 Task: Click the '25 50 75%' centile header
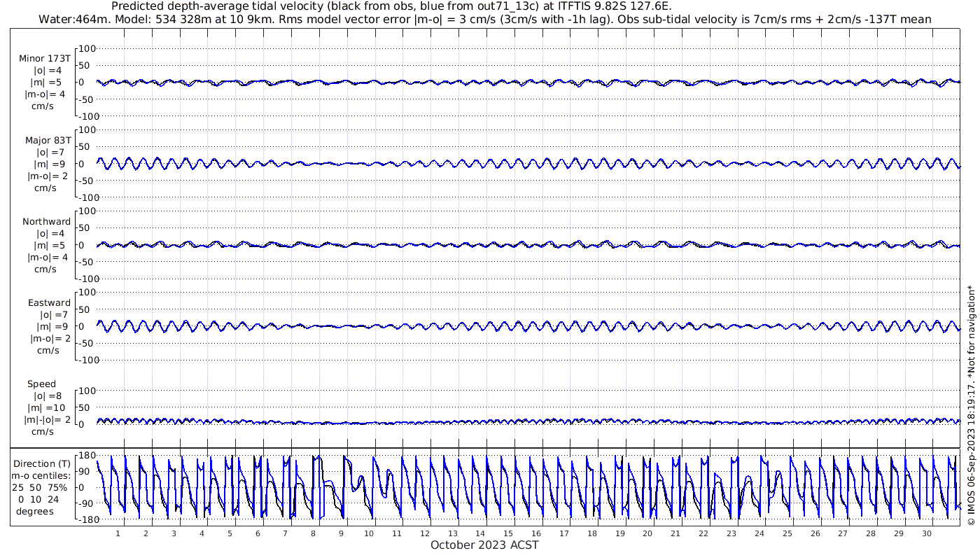coord(40,488)
